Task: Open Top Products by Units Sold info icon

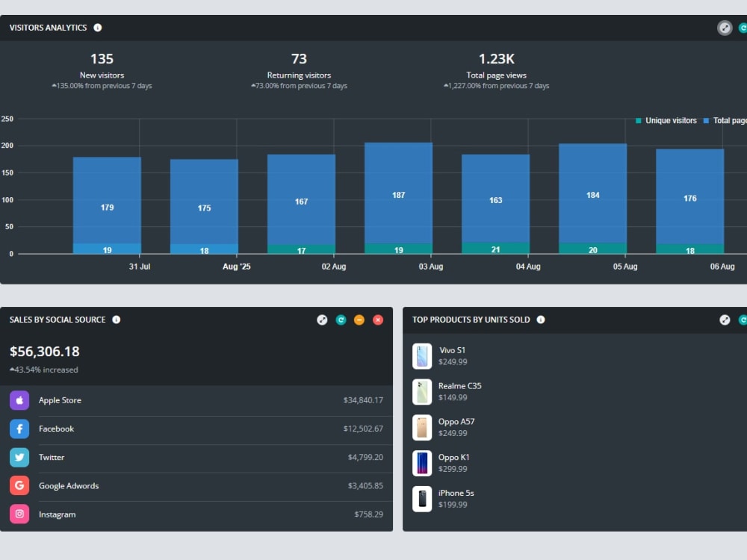Action: coord(541,320)
